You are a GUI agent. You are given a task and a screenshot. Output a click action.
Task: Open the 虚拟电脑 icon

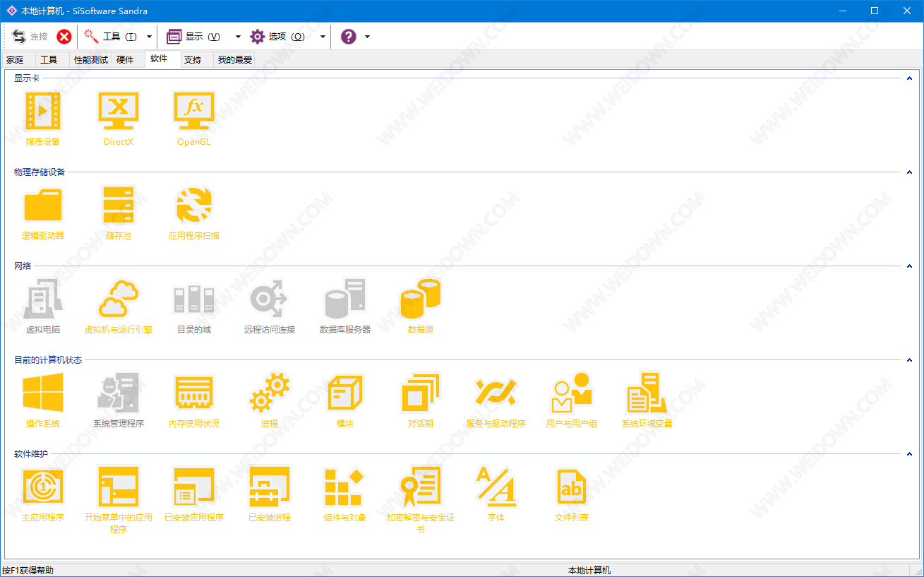(43, 299)
